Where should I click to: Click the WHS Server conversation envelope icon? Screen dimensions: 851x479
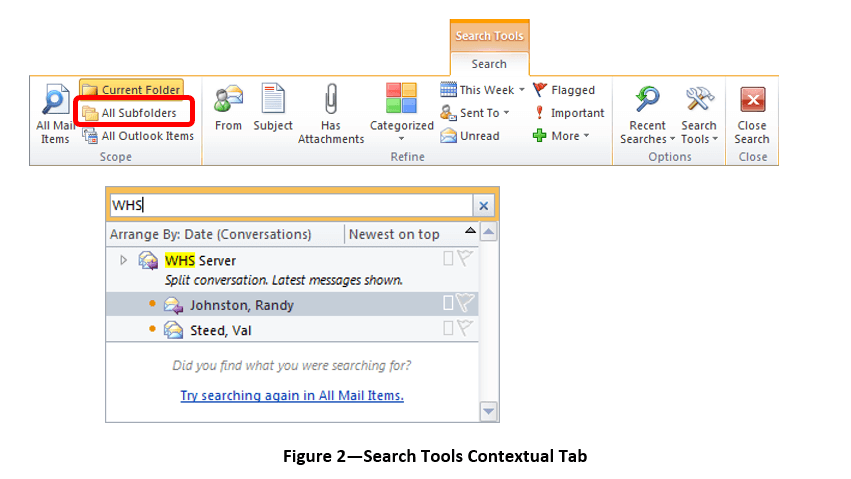pos(148,260)
